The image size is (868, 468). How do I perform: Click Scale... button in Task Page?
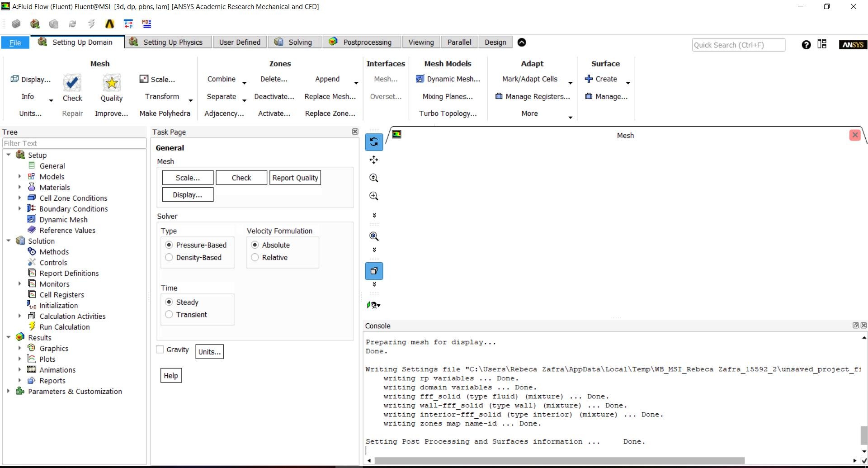188,178
